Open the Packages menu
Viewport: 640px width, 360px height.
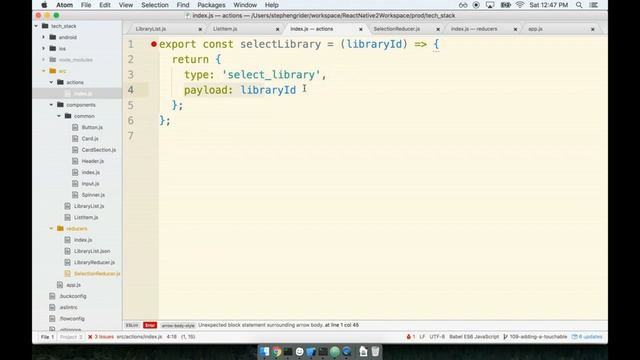click(x=211, y=5)
